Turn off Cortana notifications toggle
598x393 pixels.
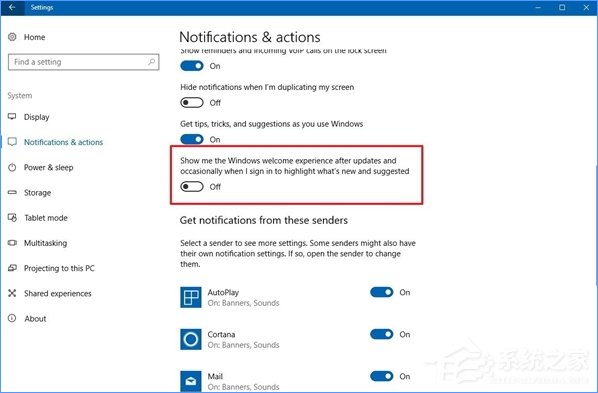tap(381, 334)
